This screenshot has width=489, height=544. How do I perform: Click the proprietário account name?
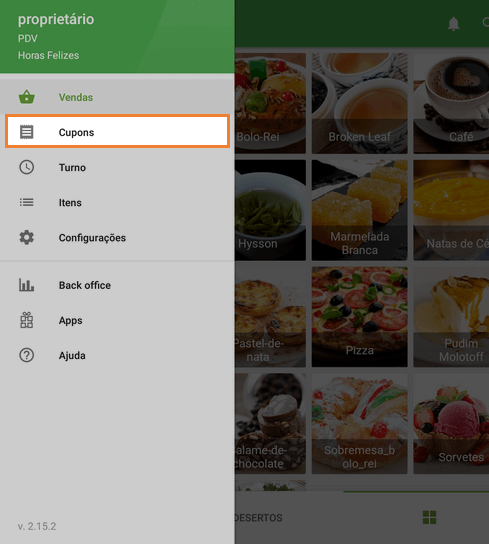[56, 19]
